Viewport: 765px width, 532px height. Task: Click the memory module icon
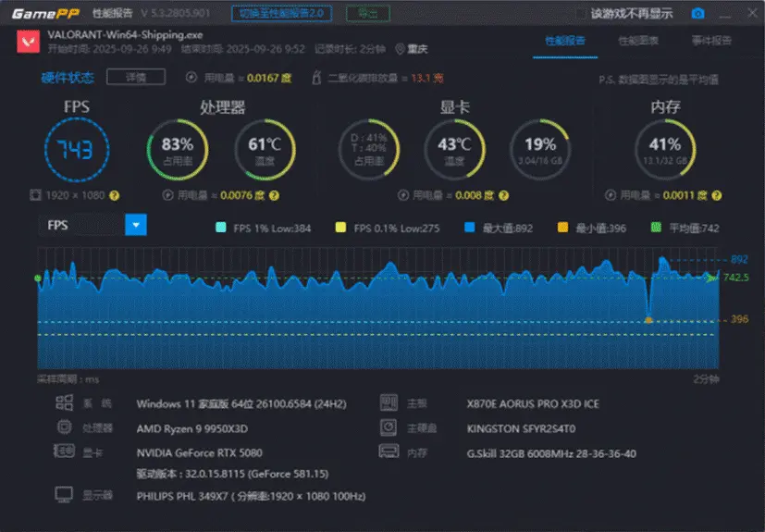coord(389,451)
